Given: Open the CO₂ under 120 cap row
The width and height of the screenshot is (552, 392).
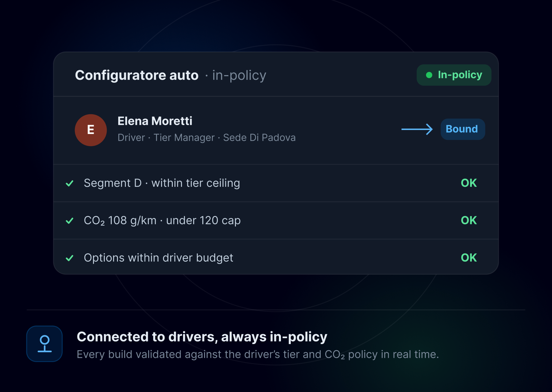Looking at the screenshot, I should (x=276, y=221).
